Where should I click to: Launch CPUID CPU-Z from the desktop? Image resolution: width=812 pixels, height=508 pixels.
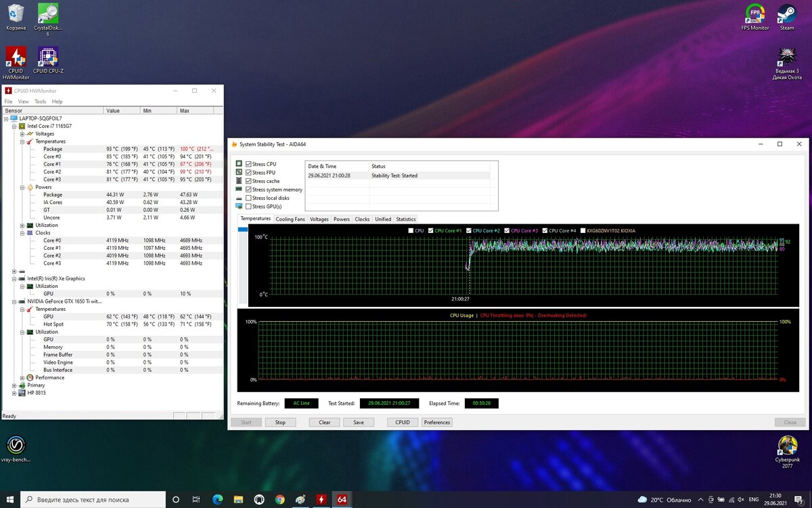point(47,58)
